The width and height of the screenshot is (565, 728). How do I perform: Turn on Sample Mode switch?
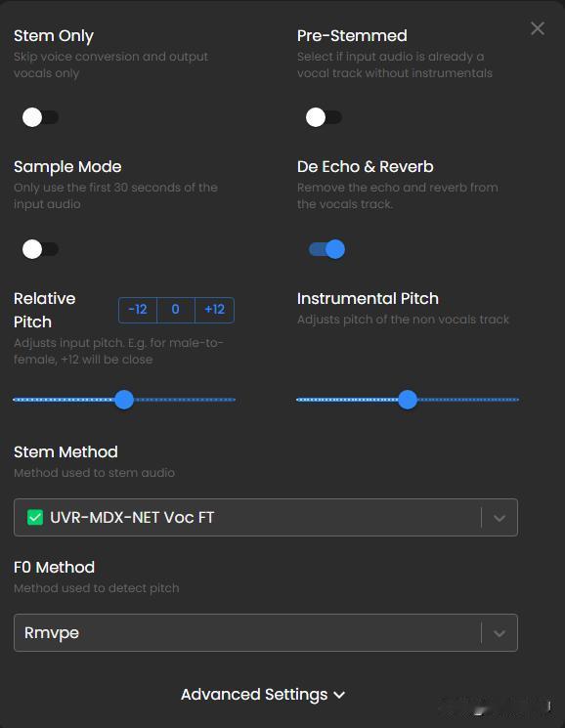coord(40,249)
